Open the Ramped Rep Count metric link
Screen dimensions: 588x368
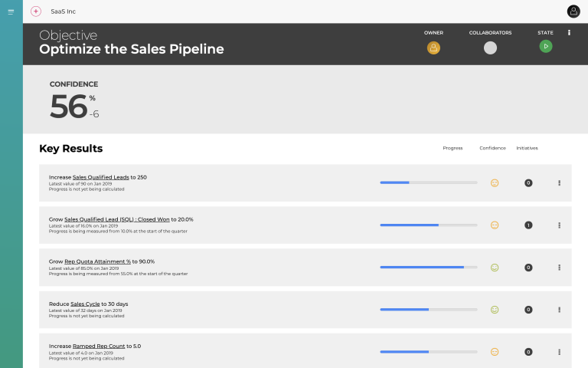point(99,347)
